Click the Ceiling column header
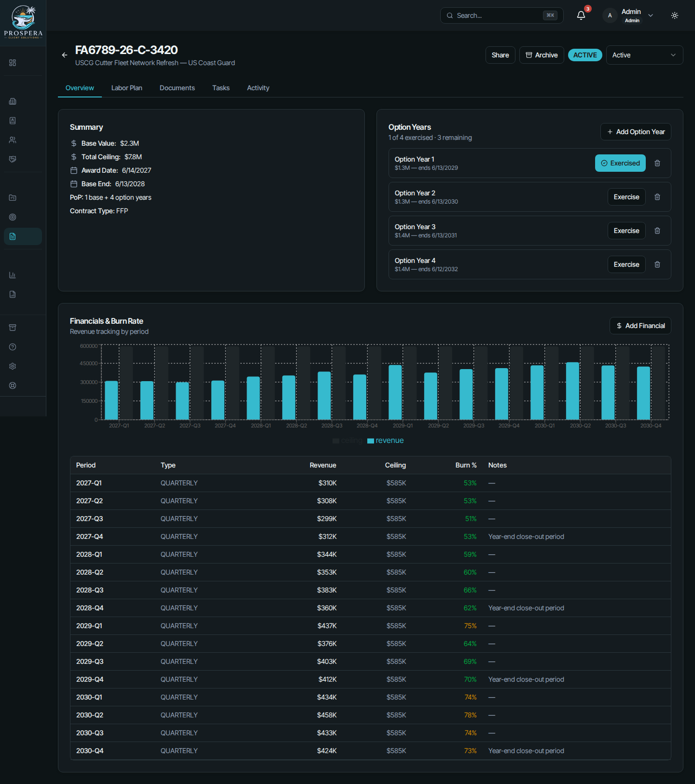This screenshot has height=784, width=695. click(x=395, y=465)
